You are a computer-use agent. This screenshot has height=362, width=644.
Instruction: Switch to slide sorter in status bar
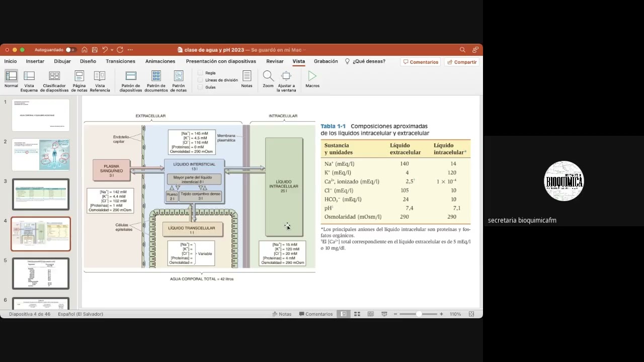click(357, 314)
